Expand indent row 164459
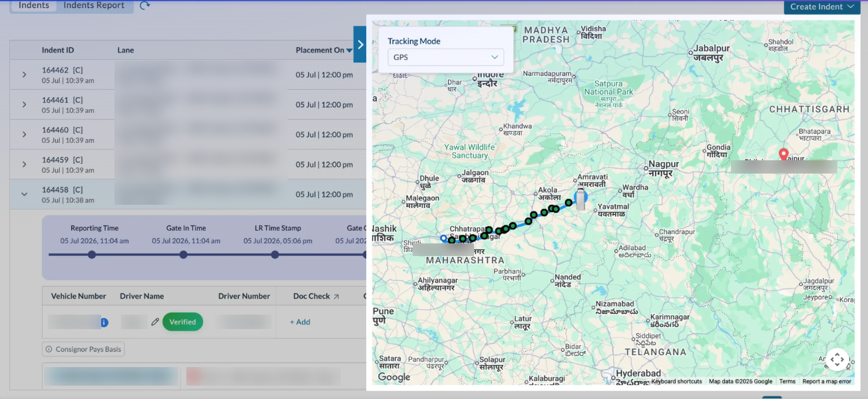This screenshot has height=399, width=868. click(25, 164)
